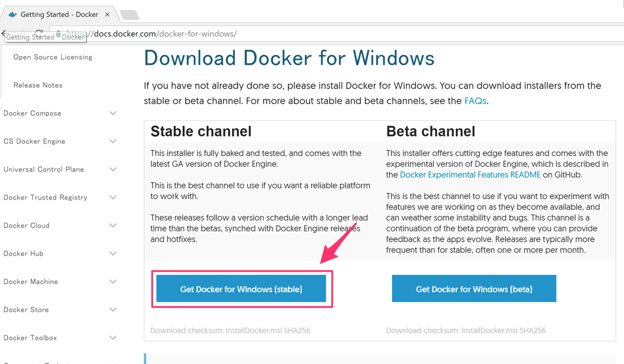Click Get Docker for Windows (stable)

click(x=241, y=288)
